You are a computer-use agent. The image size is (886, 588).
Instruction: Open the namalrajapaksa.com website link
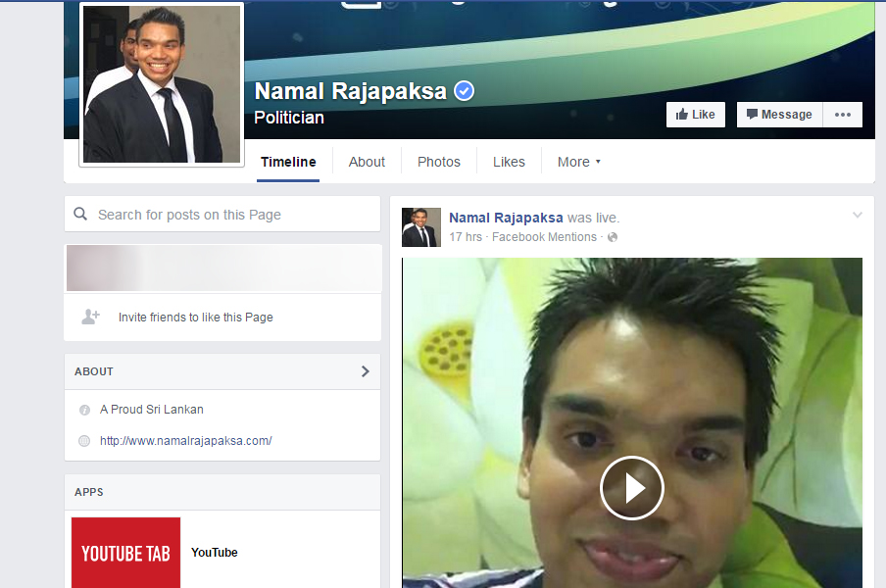click(185, 441)
